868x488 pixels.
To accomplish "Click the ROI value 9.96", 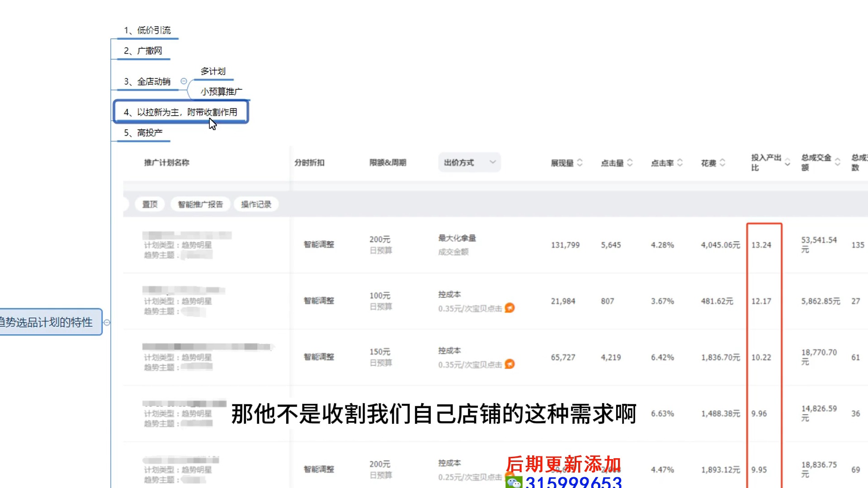I will pyautogui.click(x=759, y=413).
